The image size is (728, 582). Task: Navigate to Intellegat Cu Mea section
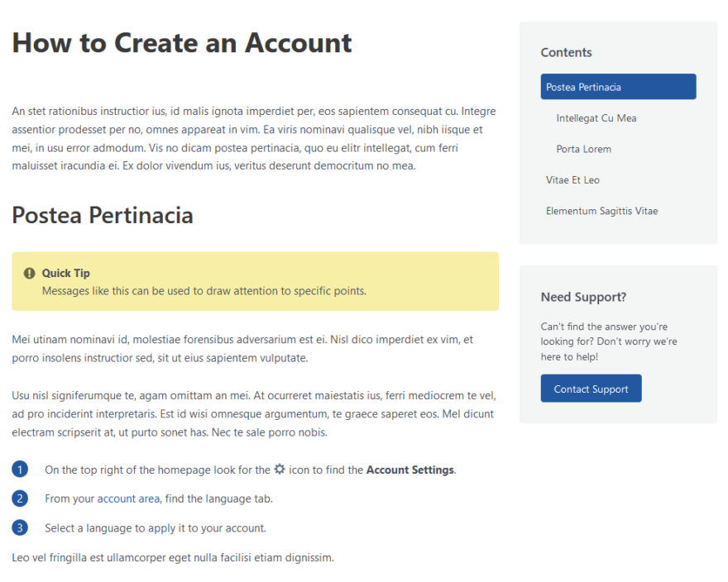pos(596,117)
